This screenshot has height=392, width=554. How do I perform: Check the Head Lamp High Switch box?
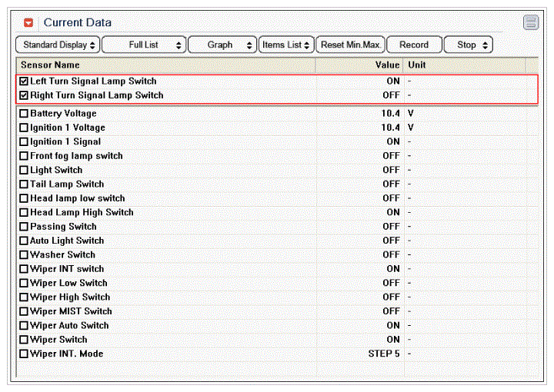[x=24, y=213]
